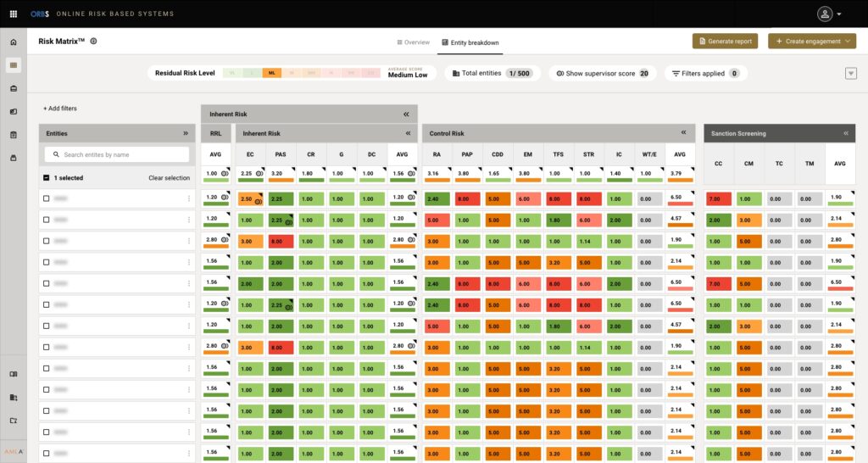
Task: Open the clipboard icon in sidebar
Action: (13, 135)
